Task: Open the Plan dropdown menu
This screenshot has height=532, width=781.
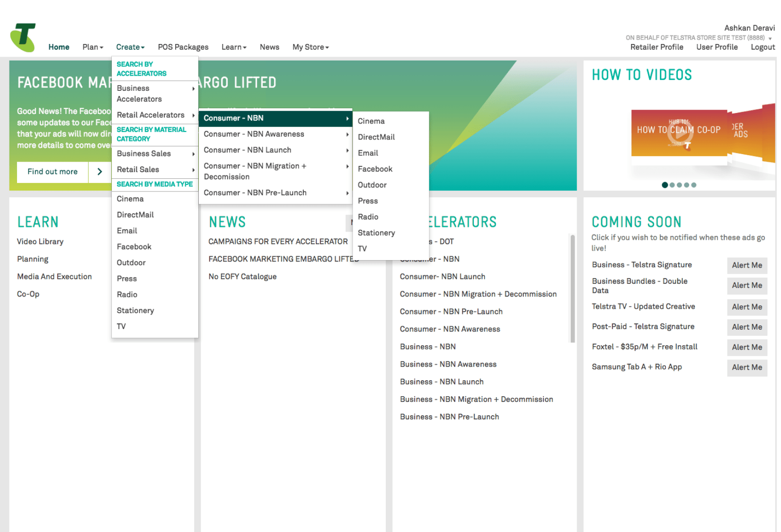Action: (x=92, y=47)
